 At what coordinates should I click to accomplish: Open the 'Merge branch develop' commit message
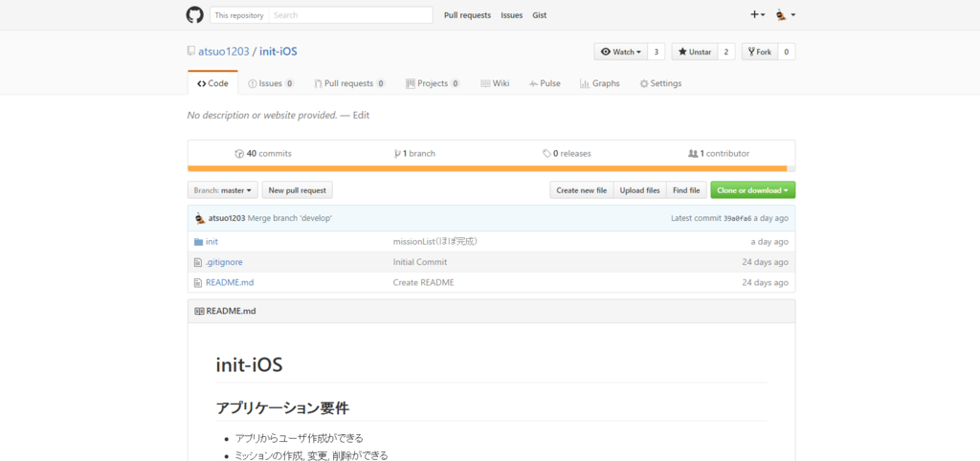click(290, 219)
